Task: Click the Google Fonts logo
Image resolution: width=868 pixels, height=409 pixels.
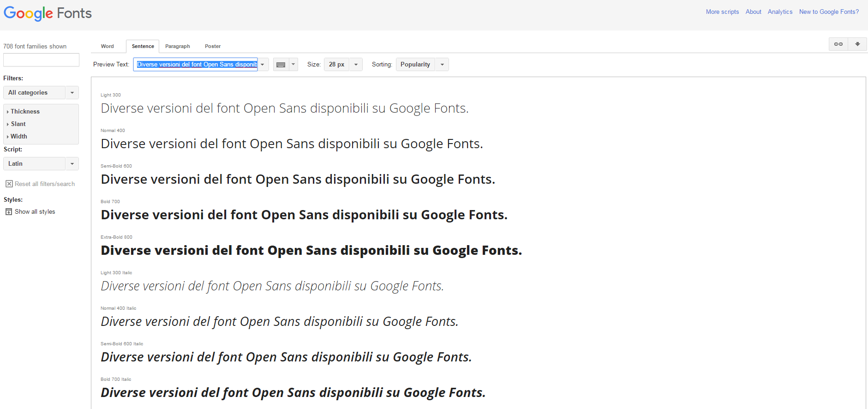Action: 48,13
